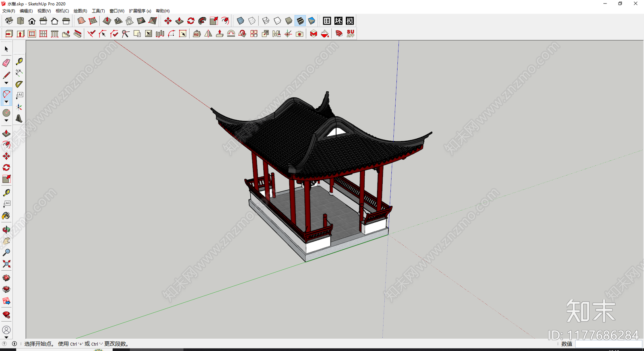Enable Wireframe face style

coord(266,21)
